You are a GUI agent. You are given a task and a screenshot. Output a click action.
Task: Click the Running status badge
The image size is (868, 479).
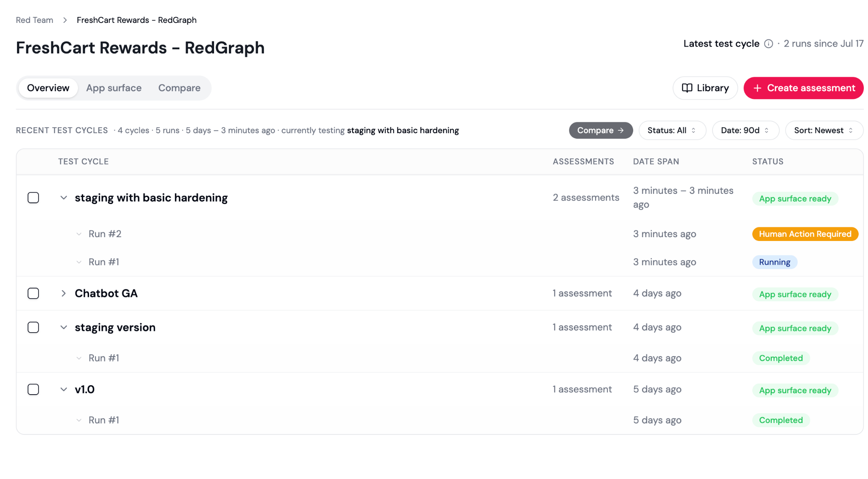click(x=775, y=262)
